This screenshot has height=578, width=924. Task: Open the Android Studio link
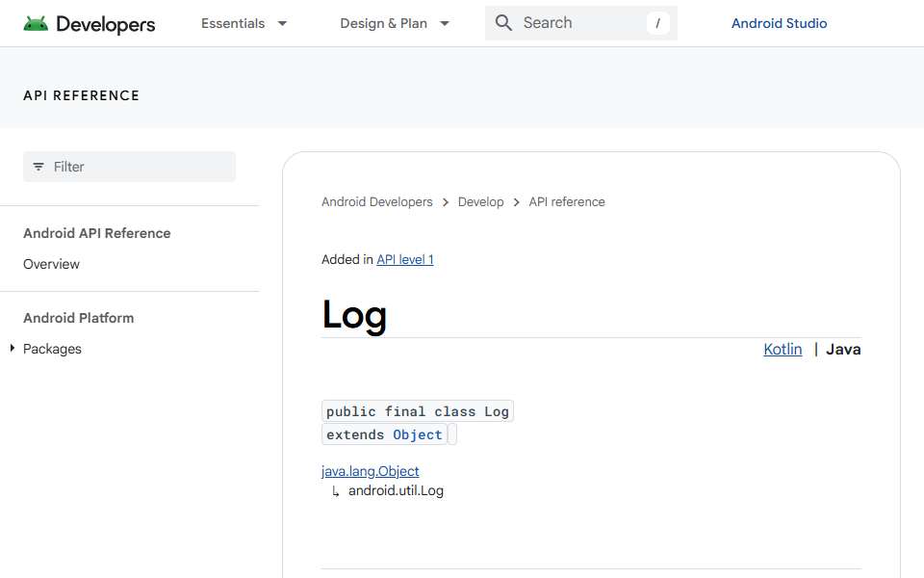tap(779, 23)
